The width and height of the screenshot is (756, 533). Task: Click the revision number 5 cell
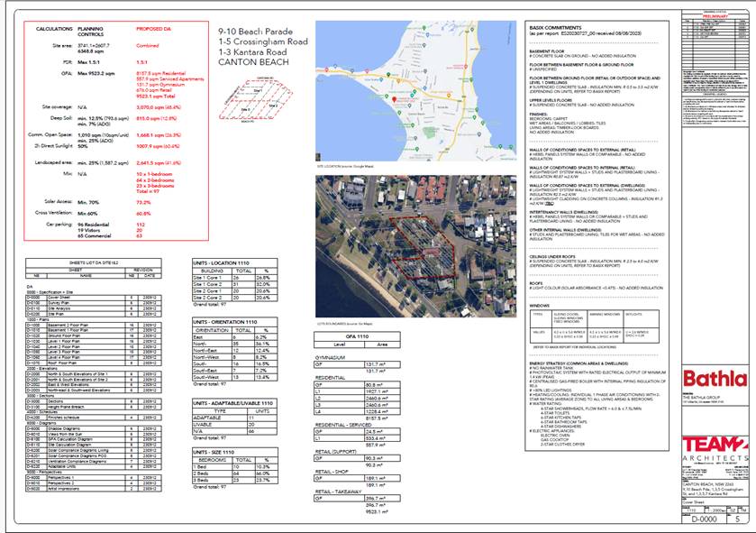click(737, 519)
